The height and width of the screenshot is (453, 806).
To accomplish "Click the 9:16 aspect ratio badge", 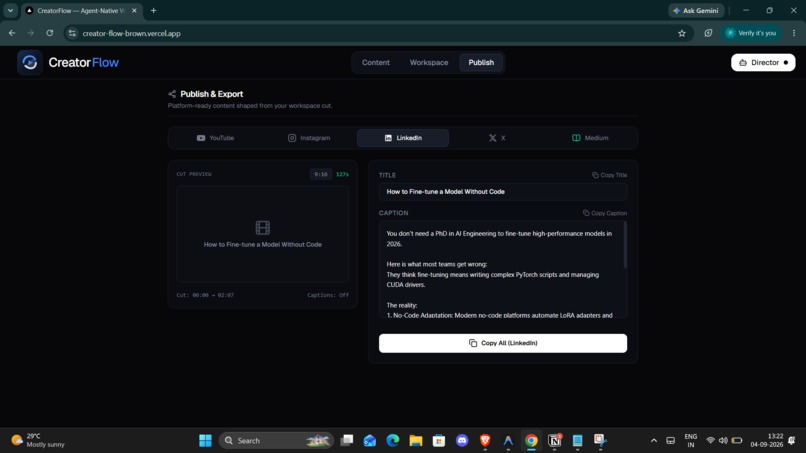I will [321, 174].
